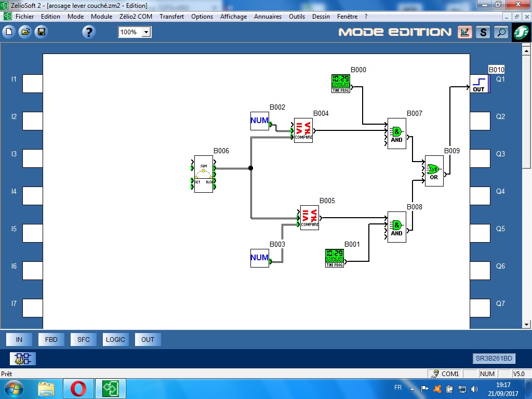The height and width of the screenshot is (399, 532).
Task: Select the B000 Time Prog block
Action: (x=341, y=84)
